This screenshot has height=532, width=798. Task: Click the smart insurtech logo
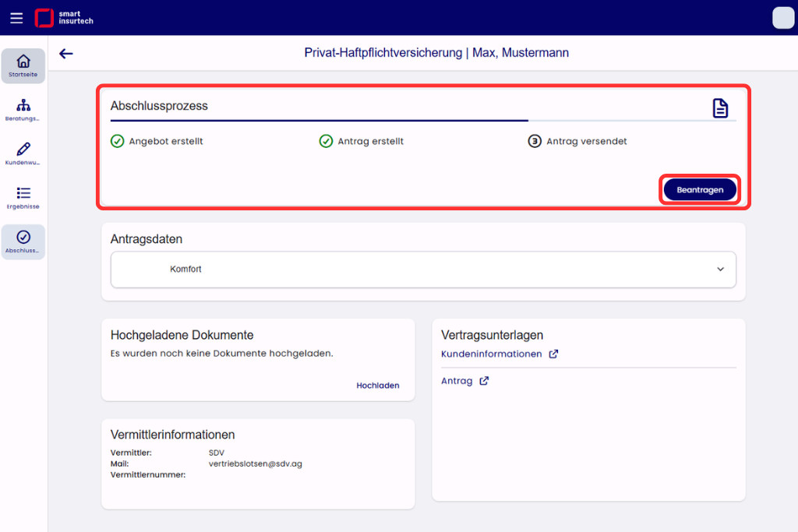point(64,18)
